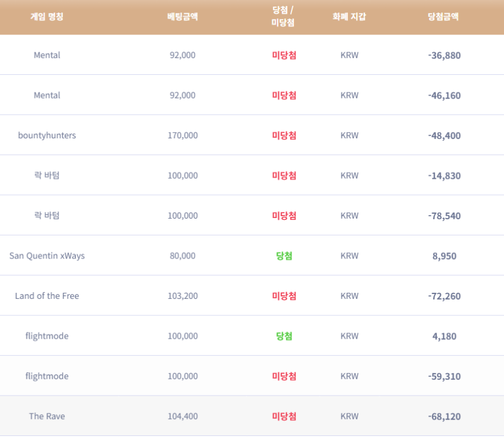The height and width of the screenshot is (439, 504).
Task: Open the Land of the Free entry
Action: pyautogui.click(x=47, y=296)
